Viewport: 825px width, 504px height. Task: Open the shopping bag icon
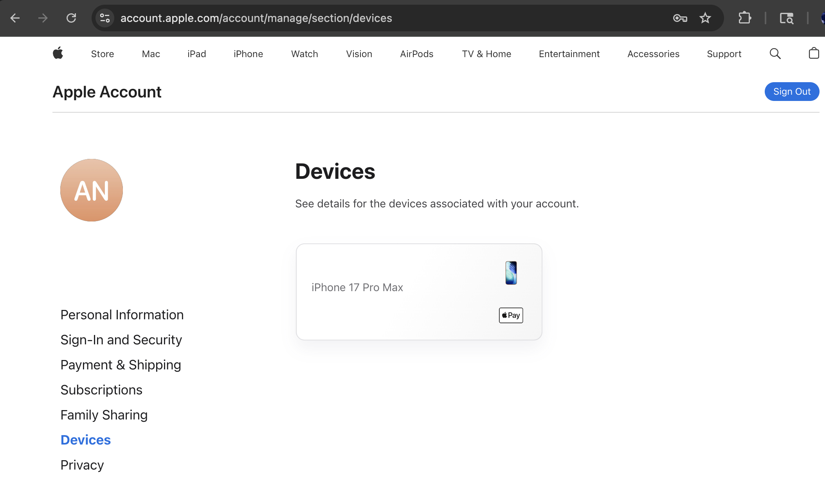[x=814, y=53]
